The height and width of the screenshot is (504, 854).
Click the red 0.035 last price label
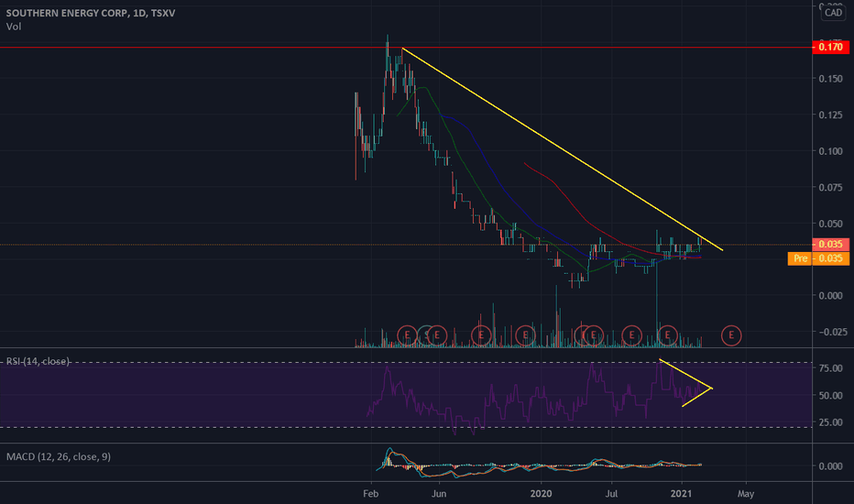pyautogui.click(x=830, y=244)
